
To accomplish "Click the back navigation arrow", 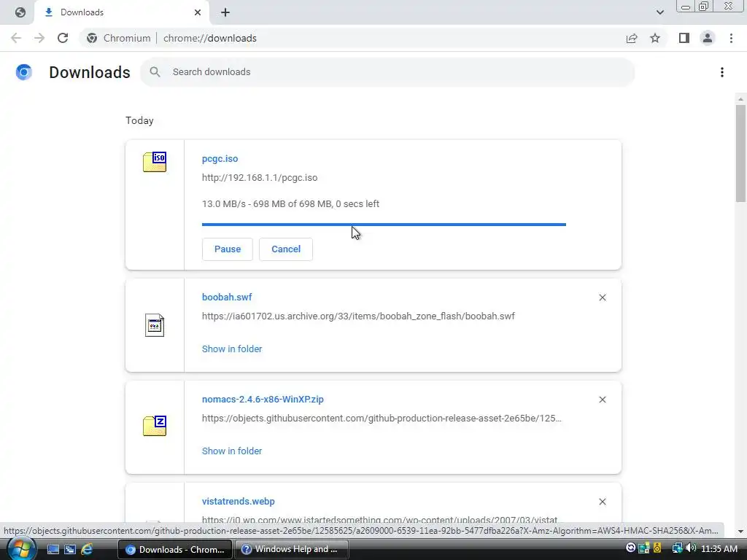I will [16, 38].
